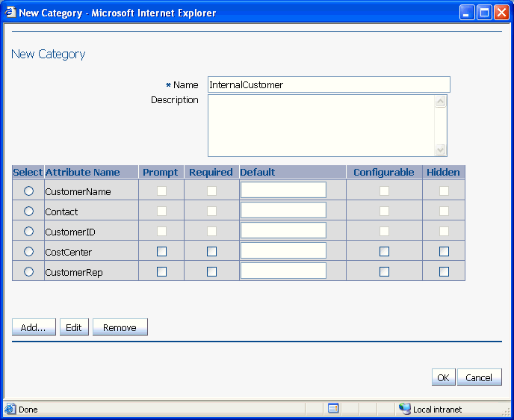This screenshot has height=420, width=514.
Task: Click the CostCenter attribute text
Action: [x=69, y=252]
